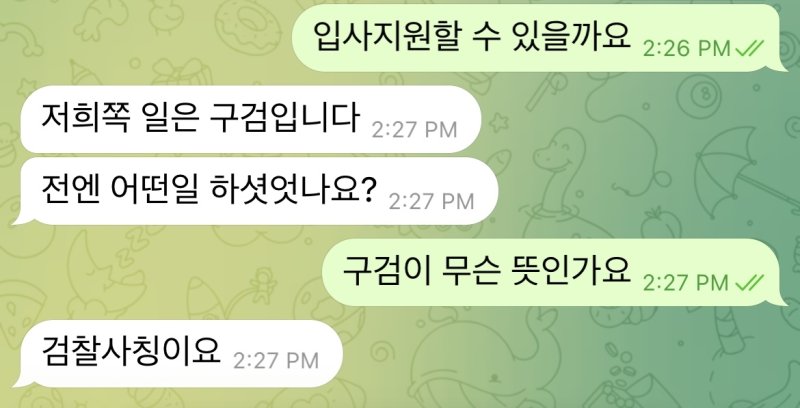Click the strawberry doodle in the background
Image resolution: width=800 pixels, height=408 pixels.
(661, 223)
